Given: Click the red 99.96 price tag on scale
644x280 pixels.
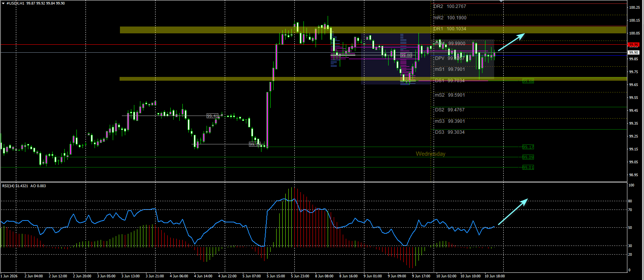Looking at the screenshot, I should (633, 45).
